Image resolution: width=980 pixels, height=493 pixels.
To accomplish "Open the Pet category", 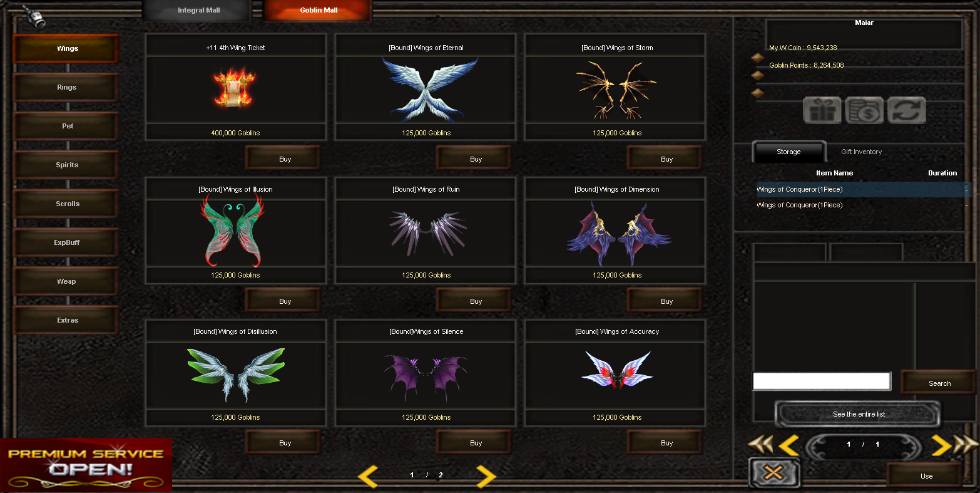I will point(66,126).
